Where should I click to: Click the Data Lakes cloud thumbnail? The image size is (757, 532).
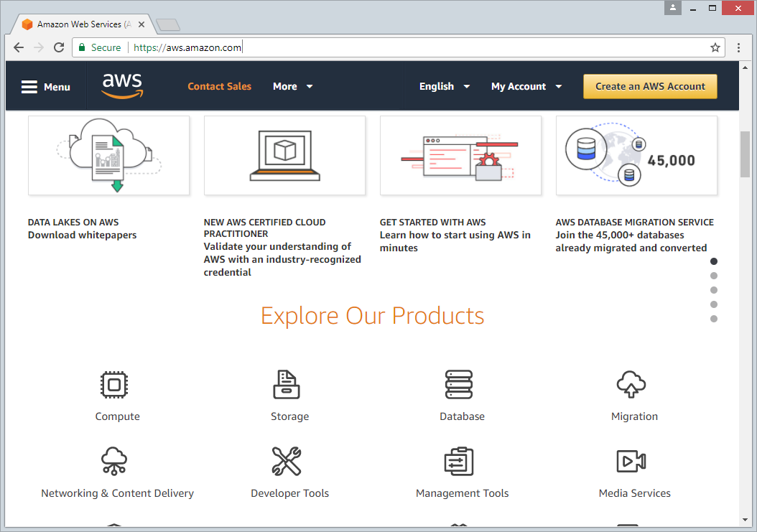click(108, 156)
